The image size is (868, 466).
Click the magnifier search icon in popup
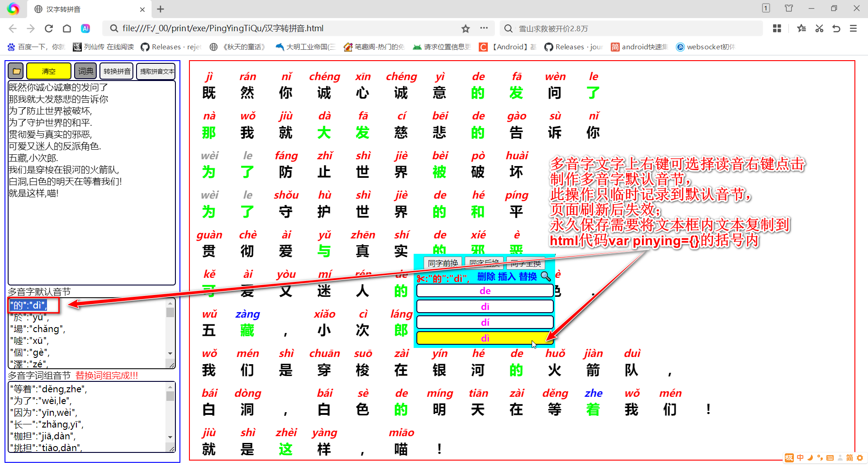(546, 276)
